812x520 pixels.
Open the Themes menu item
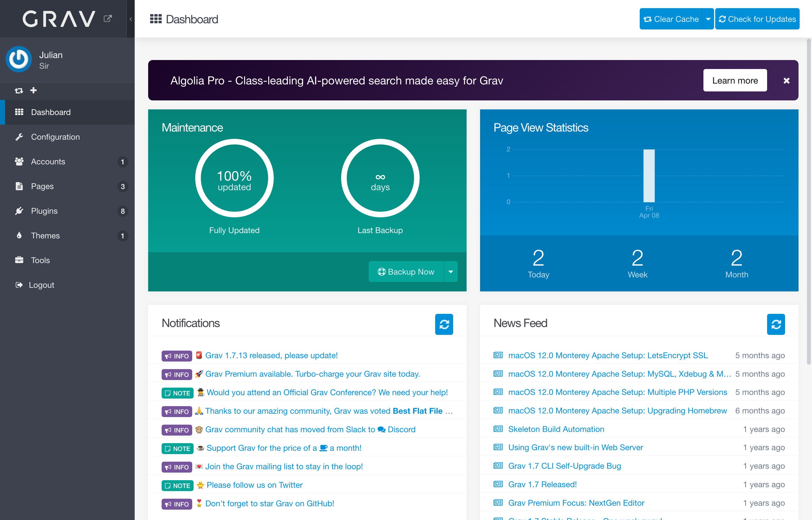tap(68, 235)
